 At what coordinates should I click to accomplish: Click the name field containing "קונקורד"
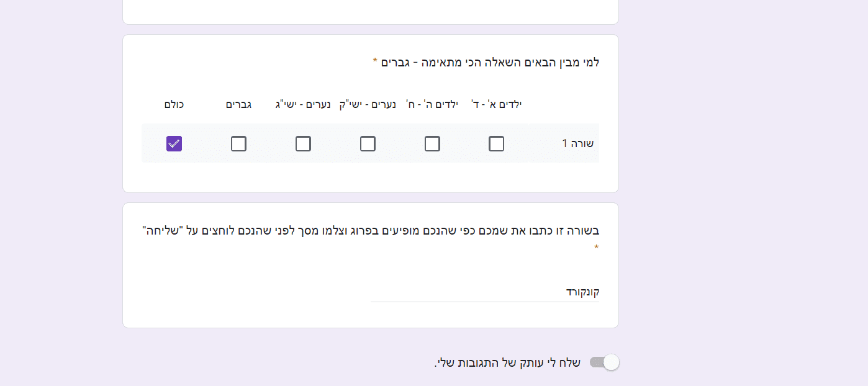coord(484,292)
